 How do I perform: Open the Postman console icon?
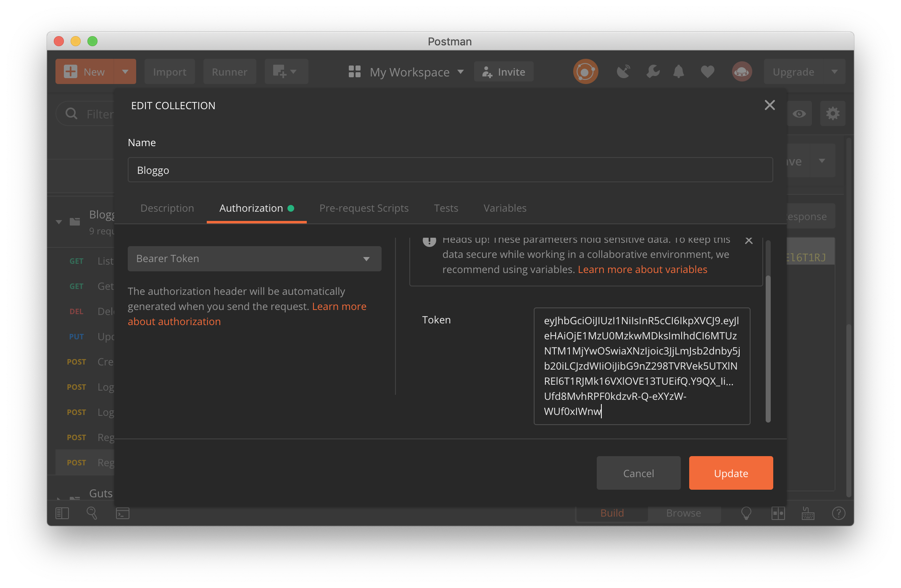pos(122,513)
